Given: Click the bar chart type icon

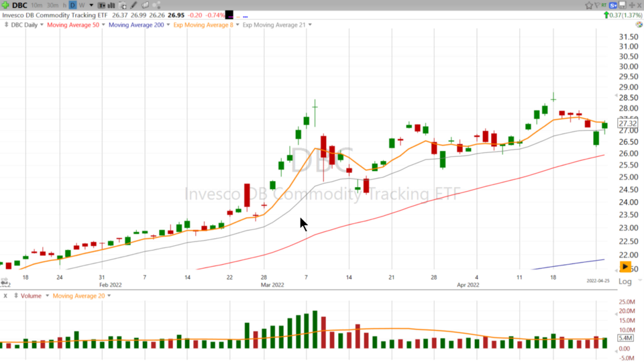Looking at the screenshot, I should coord(111,5).
